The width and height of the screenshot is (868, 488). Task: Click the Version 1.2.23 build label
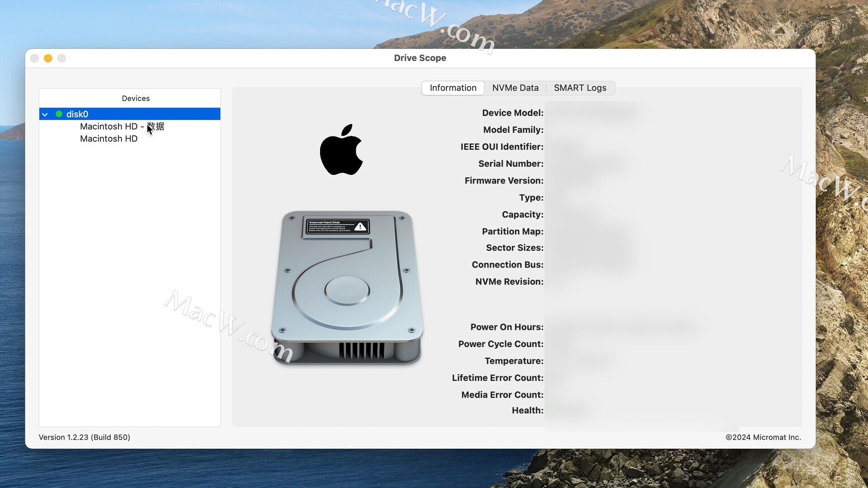tap(85, 437)
